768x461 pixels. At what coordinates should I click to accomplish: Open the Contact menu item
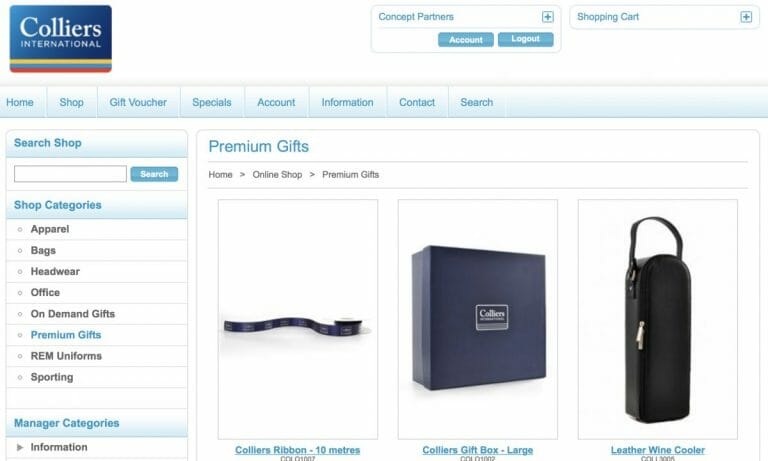(x=417, y=102)
